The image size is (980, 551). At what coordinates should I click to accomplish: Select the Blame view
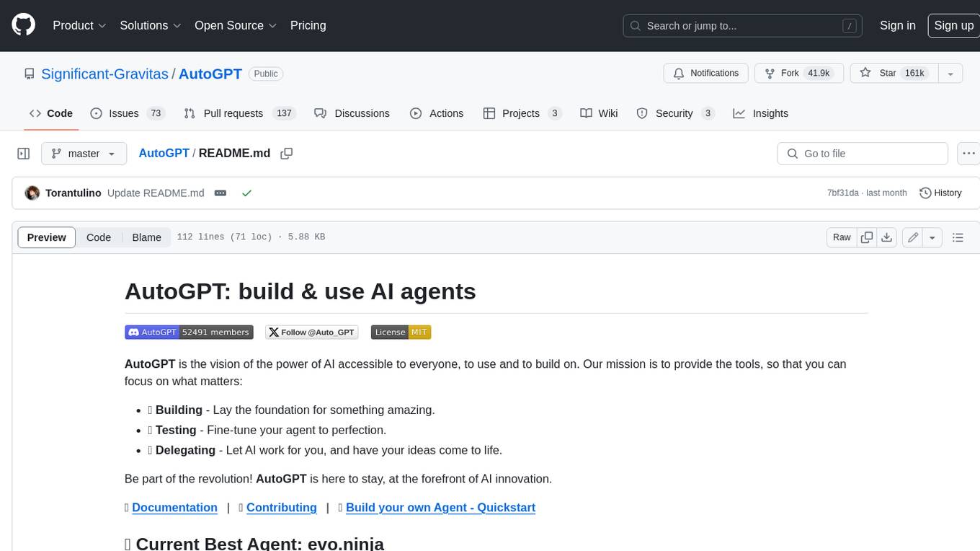pos(146,237)
